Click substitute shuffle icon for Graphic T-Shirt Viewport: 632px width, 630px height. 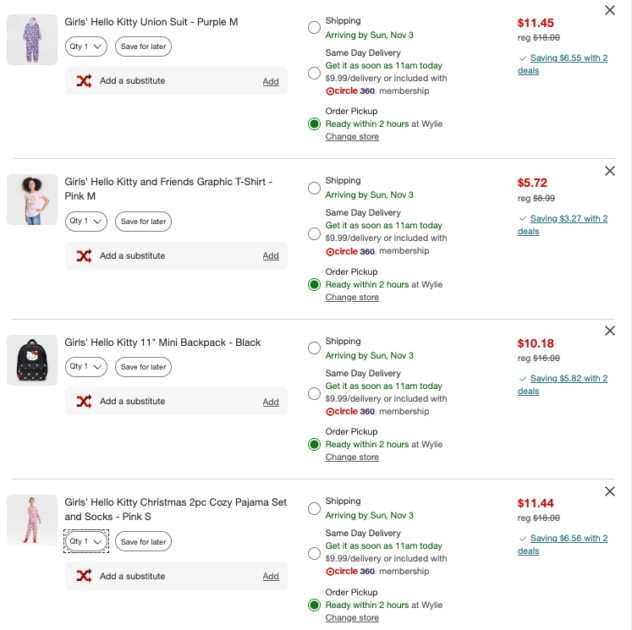coord(84,256)
